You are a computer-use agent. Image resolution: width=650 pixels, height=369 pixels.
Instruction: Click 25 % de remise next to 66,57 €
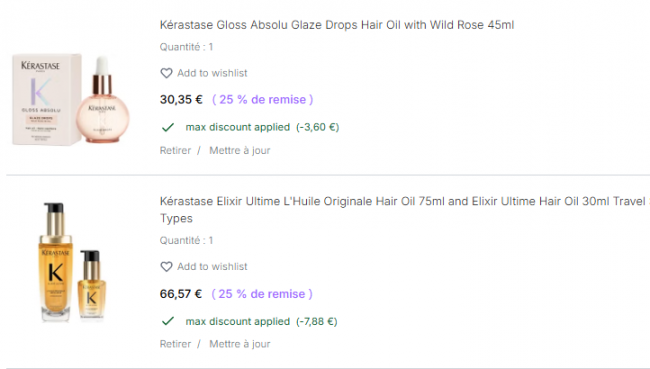[x=262, y=294]
